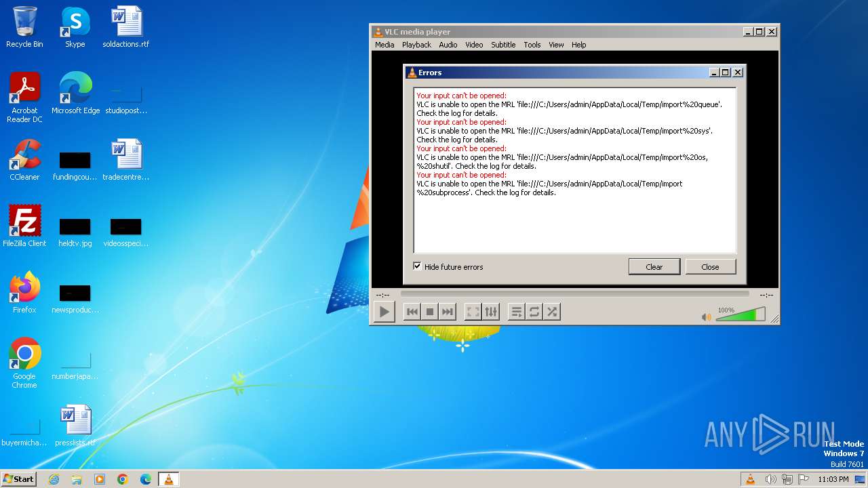Click system tray volume icon

coord(770,479)
